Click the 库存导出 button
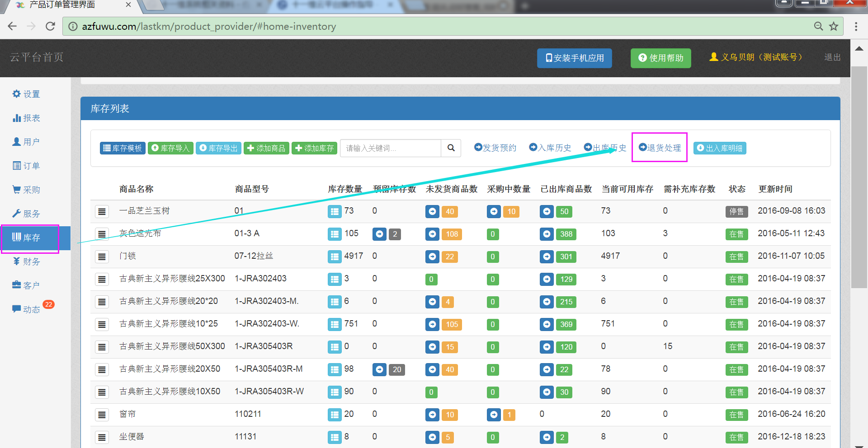 [218, 148]
